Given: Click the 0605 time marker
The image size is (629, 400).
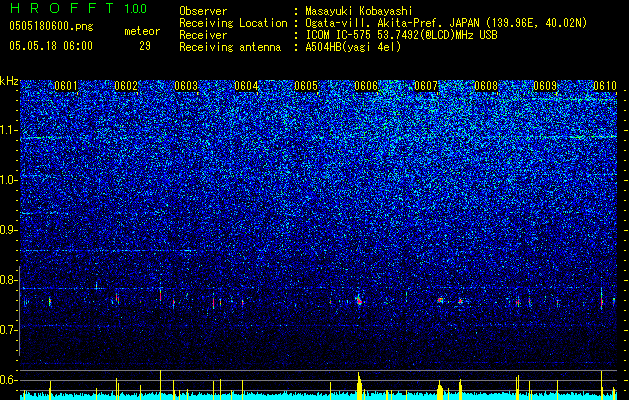Looking at the screenshot, I should (306, 86).
